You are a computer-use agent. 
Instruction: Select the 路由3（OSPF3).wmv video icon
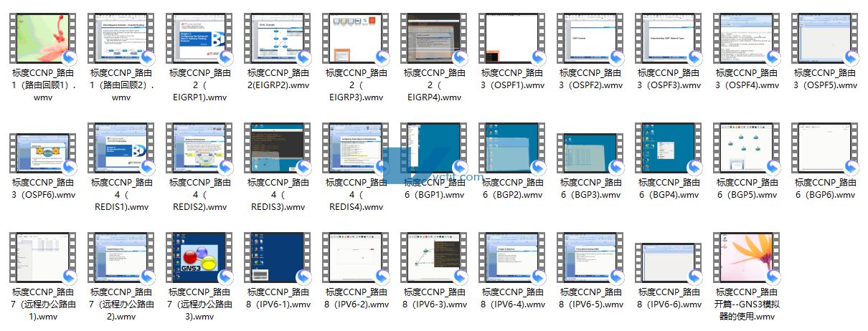coord(669,38)
